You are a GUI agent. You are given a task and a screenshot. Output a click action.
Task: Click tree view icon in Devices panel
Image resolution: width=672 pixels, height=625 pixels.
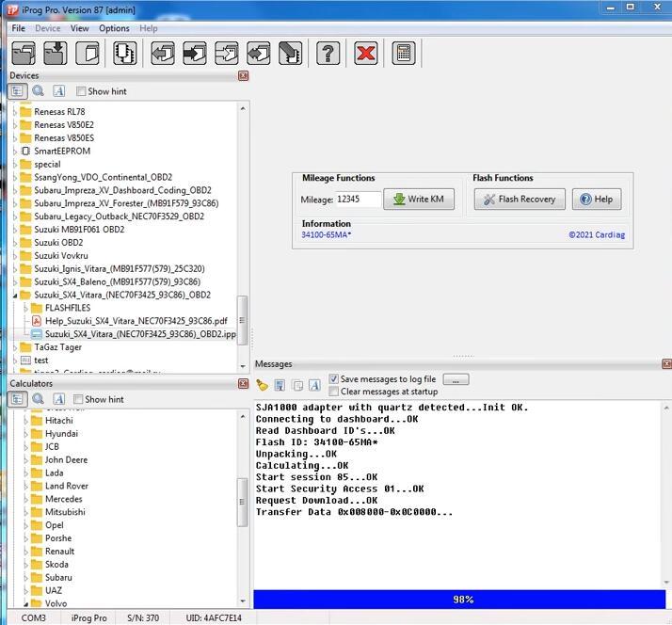[x=17, y=91]
